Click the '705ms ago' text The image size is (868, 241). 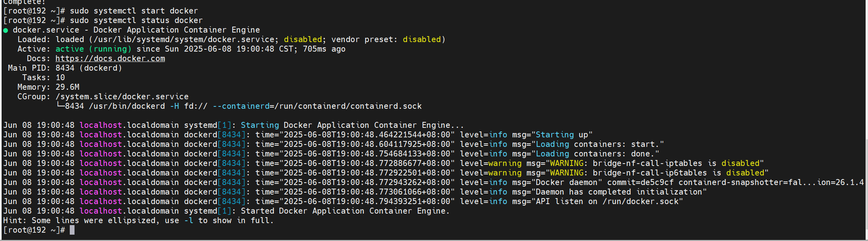[x=324, y=49]
